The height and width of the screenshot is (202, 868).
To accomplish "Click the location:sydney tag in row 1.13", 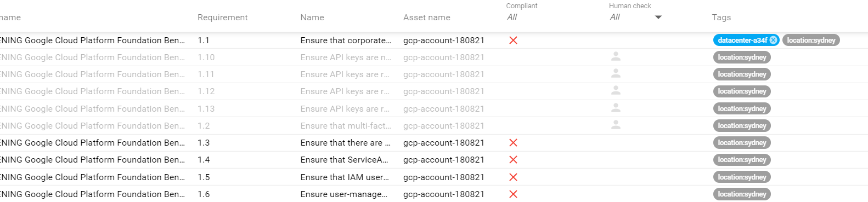I will 742,108.
